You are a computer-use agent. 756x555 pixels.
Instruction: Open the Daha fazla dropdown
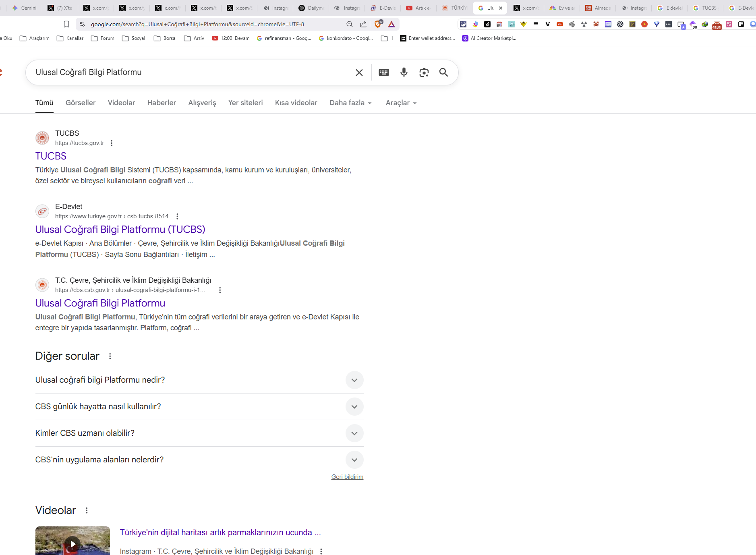[350, 103]
